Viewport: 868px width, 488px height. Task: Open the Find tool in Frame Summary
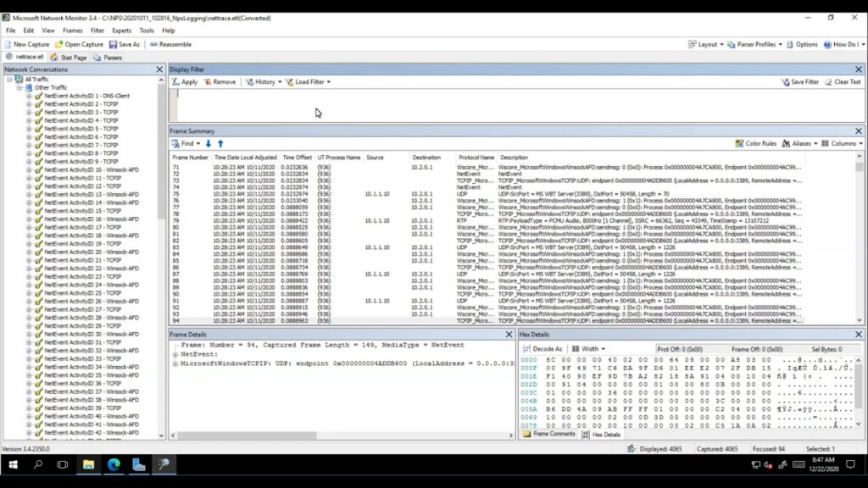tap(186, 143)
